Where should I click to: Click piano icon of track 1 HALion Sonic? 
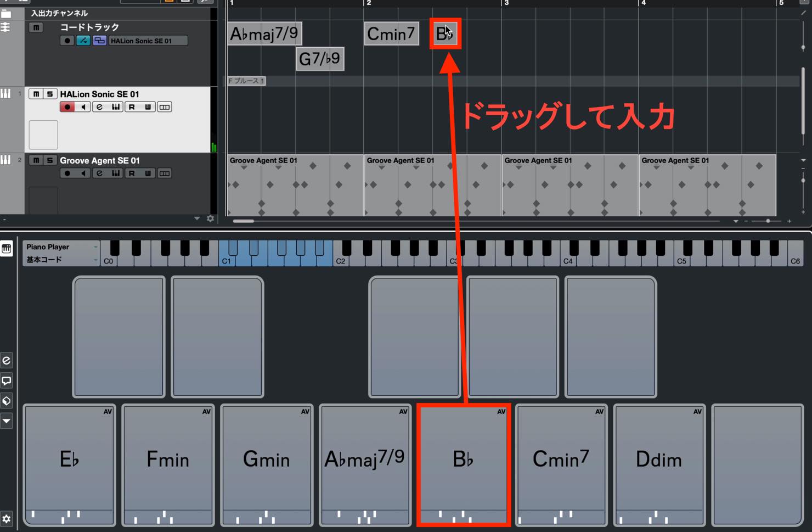pos(5,93)
